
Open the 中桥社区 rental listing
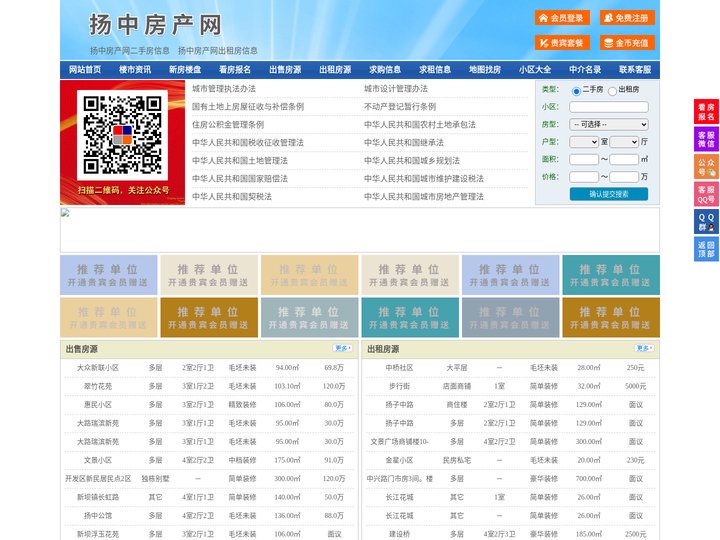[x=399, y=368]
